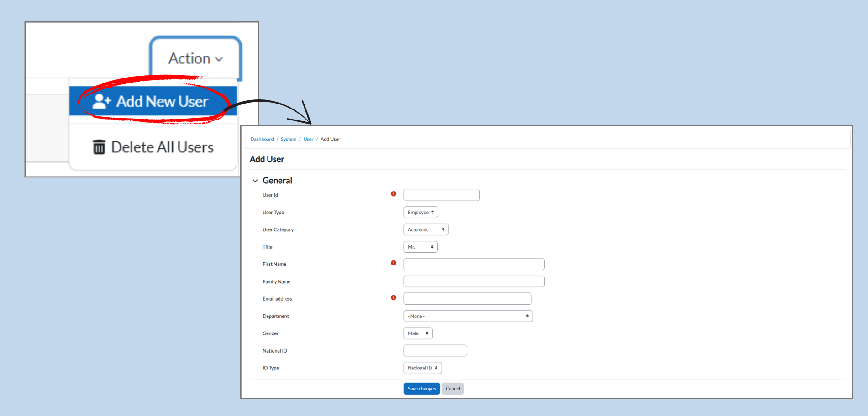The height and width of the screenshot is (416, 868).
Task: Open the Gender dropdown
Action: (x=417, y=333)
